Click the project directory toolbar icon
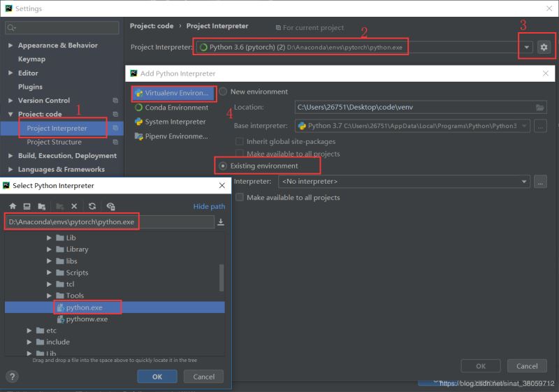The image size is (559, 392). (42, 206)
